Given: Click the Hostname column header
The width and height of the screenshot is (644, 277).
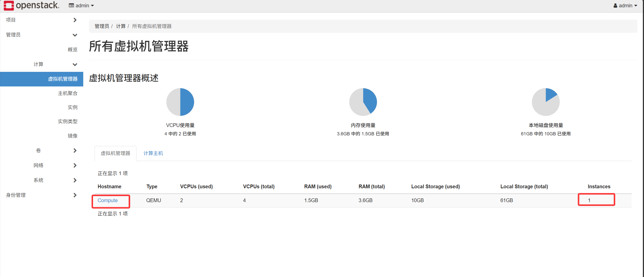Looking at the screenshot, I should pyautogui.click(x=109, y=187).
